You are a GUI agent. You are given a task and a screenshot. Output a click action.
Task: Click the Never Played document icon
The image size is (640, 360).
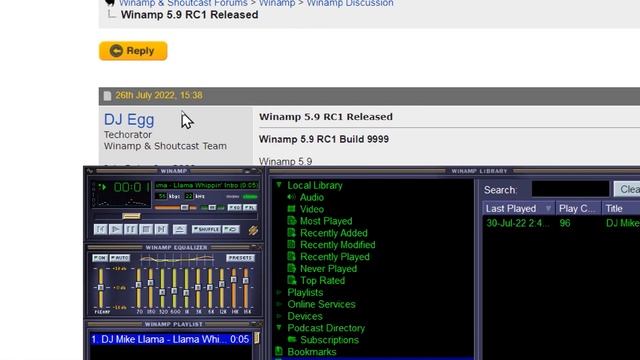click(x=291, y=268)
